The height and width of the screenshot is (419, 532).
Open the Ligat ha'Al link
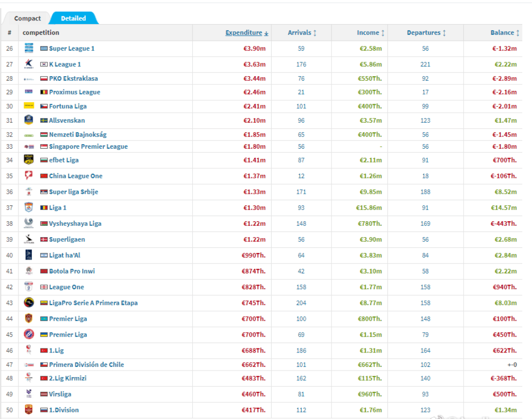click(x=65, y=255)
